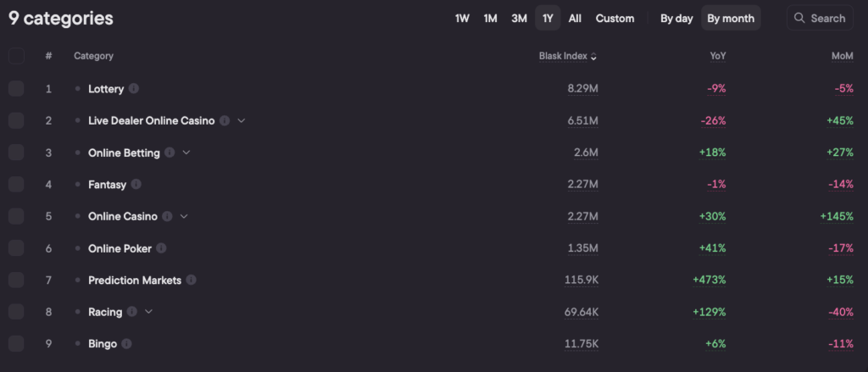This screenshot has height=372, width=868.
Task: Expand the Online Betting category chevron
Action: pos(186,153)
